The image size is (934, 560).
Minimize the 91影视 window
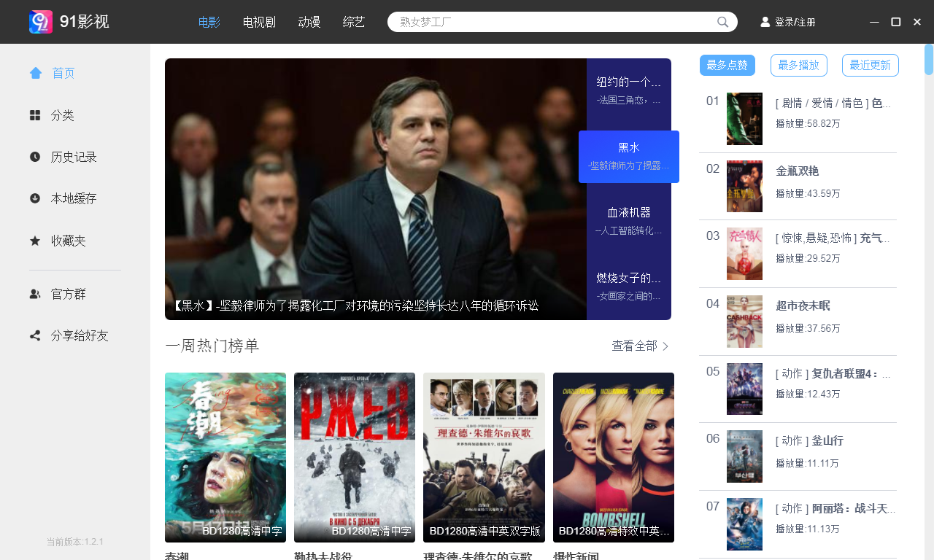874,22
